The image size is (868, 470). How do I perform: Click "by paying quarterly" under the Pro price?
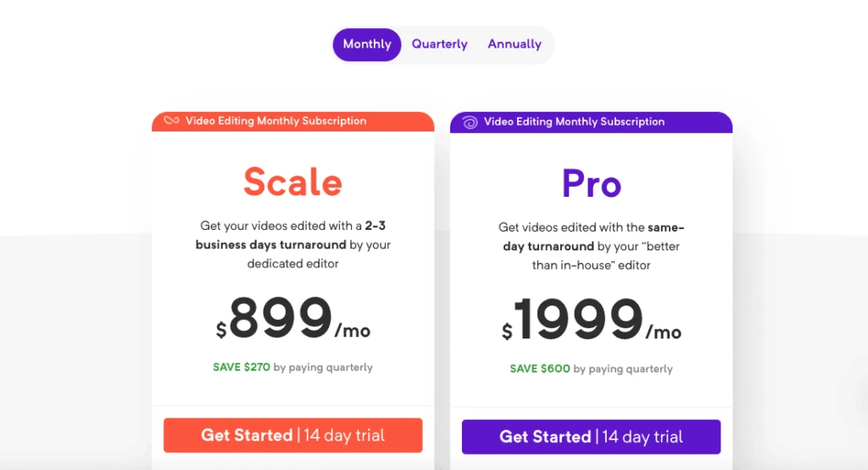623,369
